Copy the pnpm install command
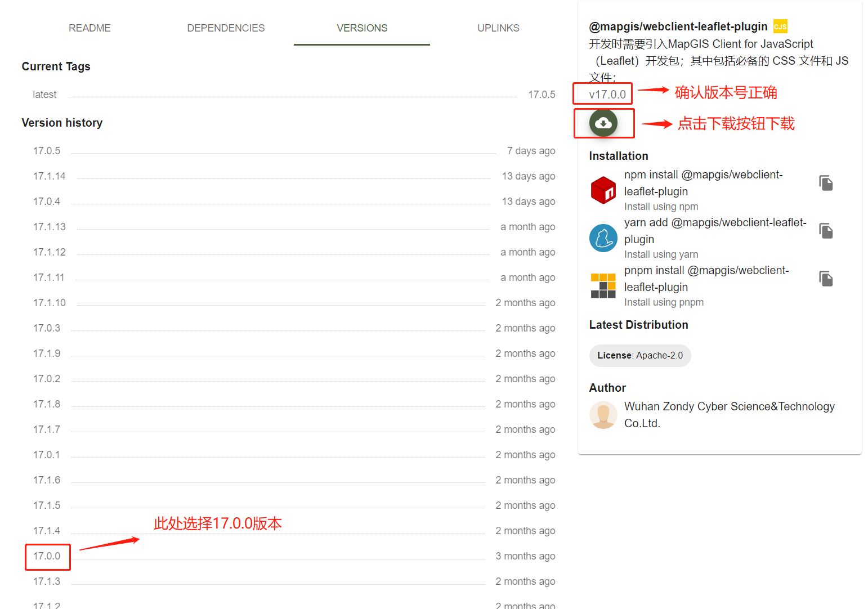 click(x=826, y=279)
